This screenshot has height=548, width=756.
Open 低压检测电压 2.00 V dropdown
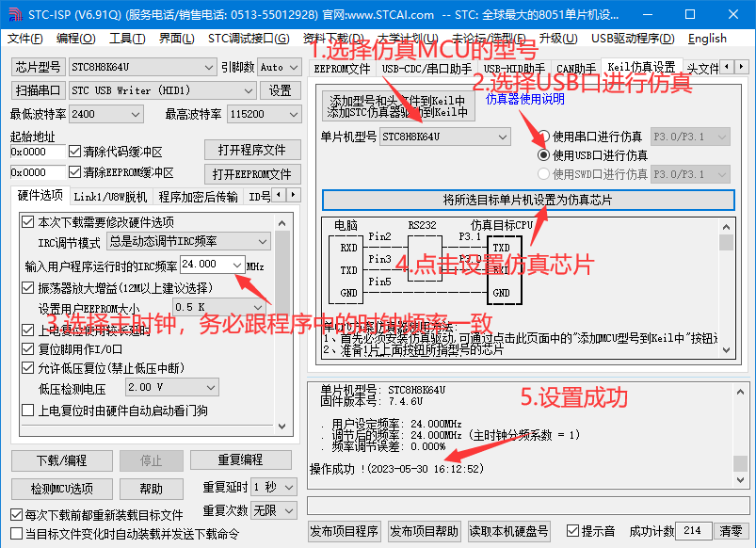tap(171, 387)
